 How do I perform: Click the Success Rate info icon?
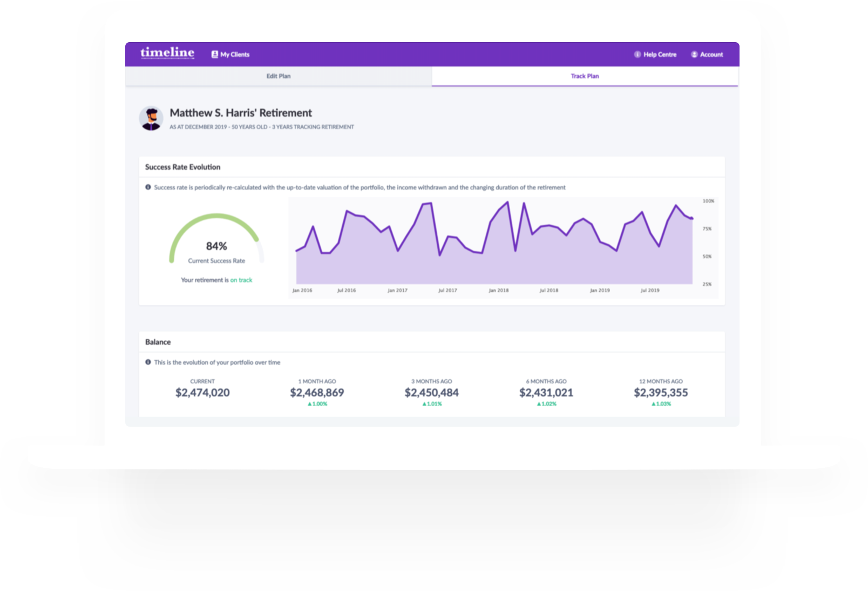pyautogui.click(x=148, y=187)
